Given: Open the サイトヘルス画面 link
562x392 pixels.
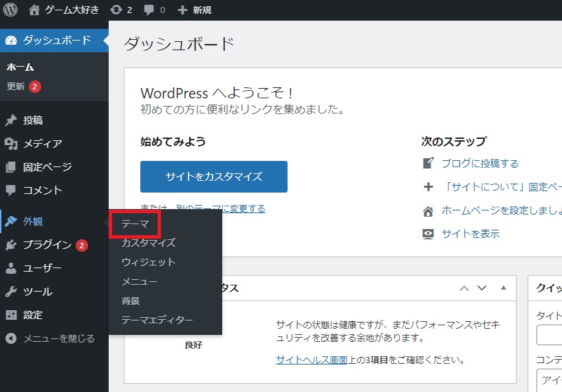Looking at the screenshot, I should (x=312, y=360).
